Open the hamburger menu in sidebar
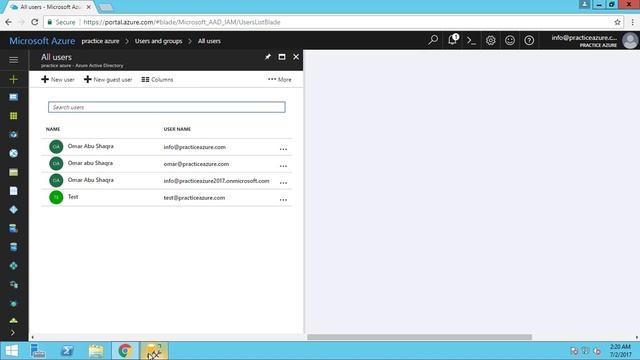The image size is (640, 360). [x=13, y=60]
